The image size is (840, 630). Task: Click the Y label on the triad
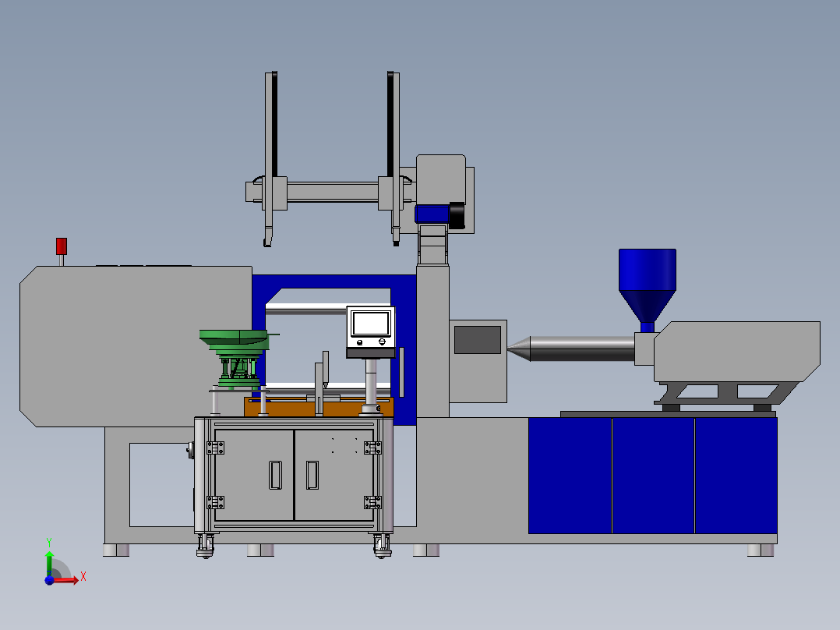[49, 543]
